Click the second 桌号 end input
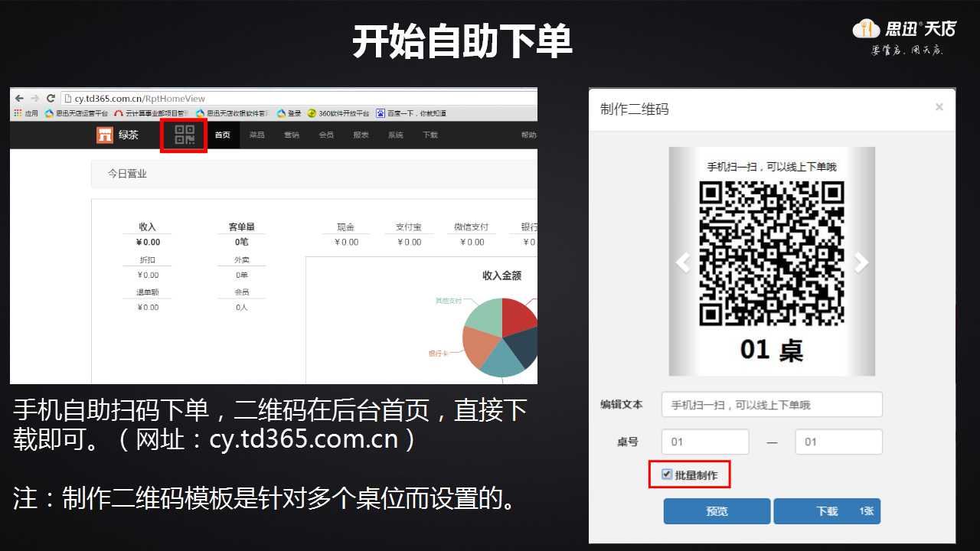 point(839,442)
